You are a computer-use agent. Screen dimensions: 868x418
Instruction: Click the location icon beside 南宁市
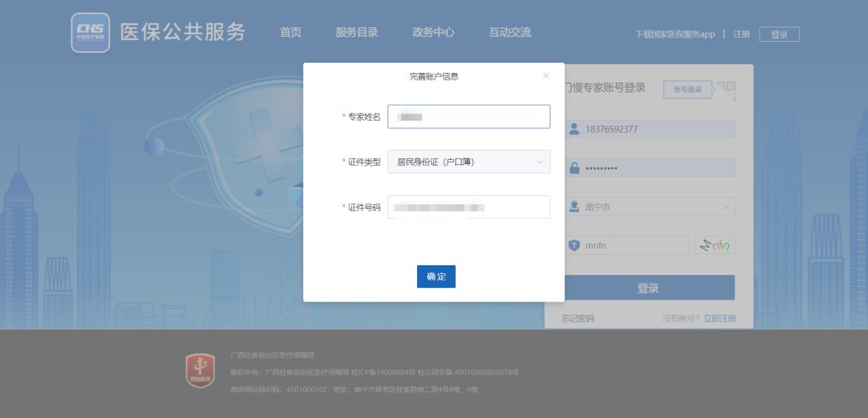[x=575, y=207]
